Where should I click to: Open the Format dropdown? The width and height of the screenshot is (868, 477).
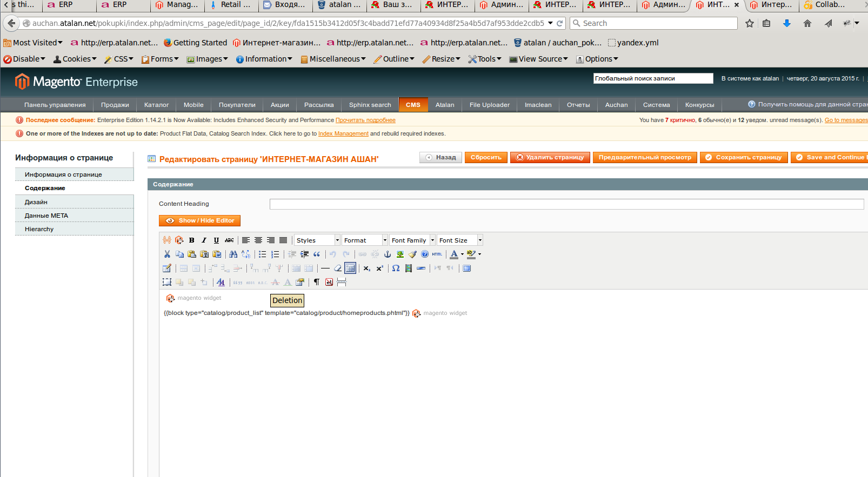365,240
